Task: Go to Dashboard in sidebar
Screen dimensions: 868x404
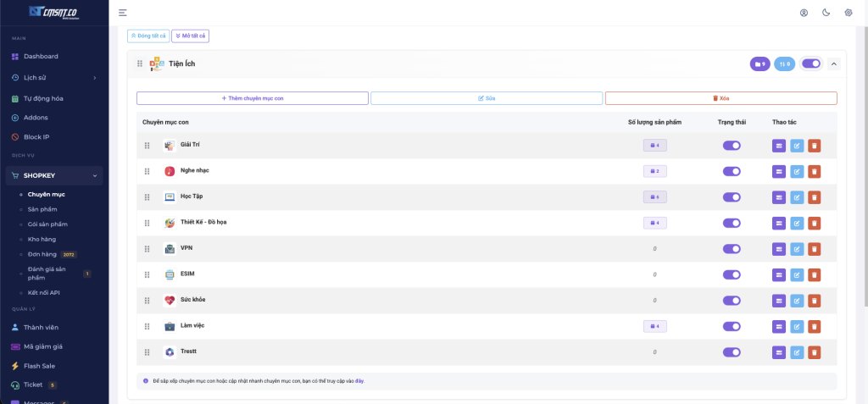Action: pyautogui.click(x=41, y=56)
